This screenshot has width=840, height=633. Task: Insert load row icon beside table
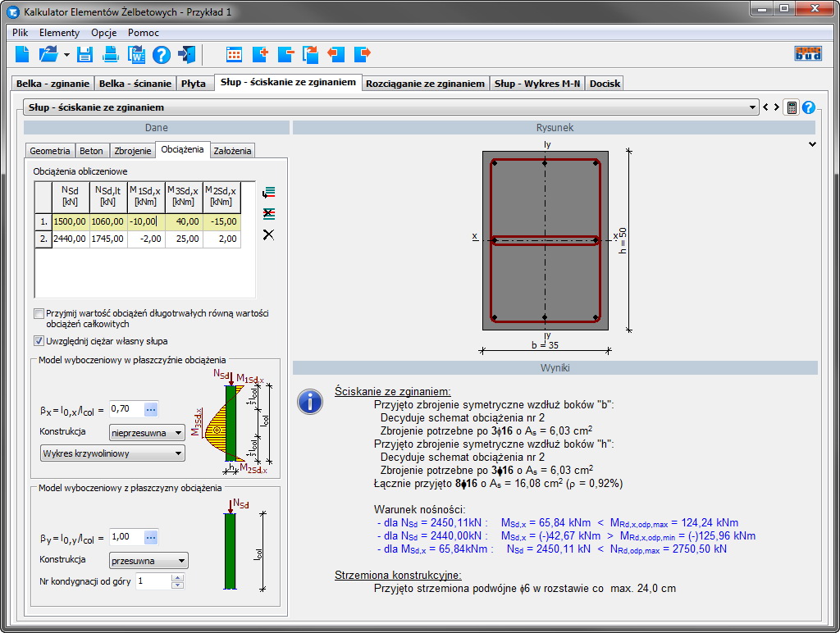pyautogui.click(x=269, y=192)
